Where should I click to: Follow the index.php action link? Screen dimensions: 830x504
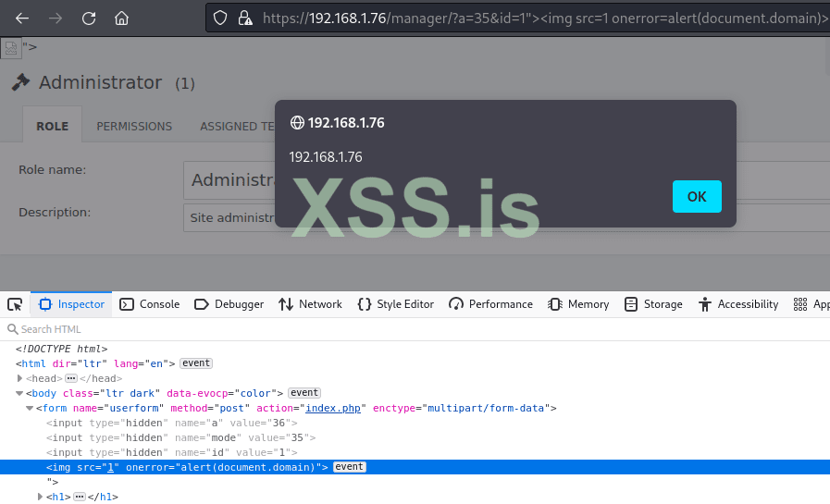333,408
